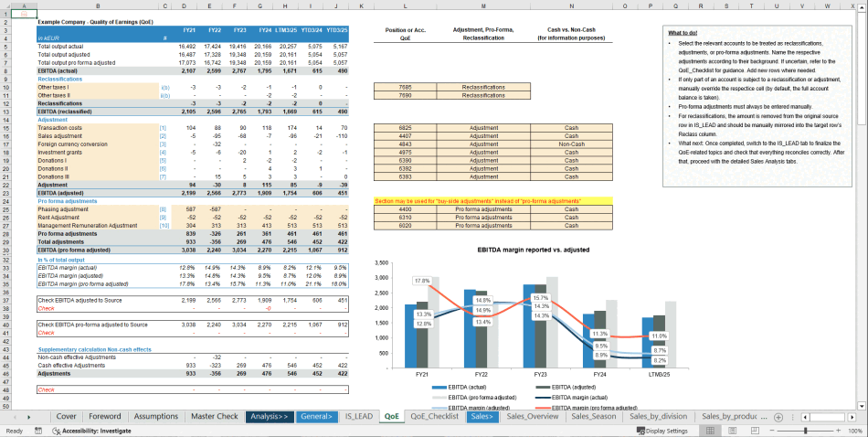Open Display Settings in status bar
Viewport: 868px width, 437px height.
[x=661, y=431]
